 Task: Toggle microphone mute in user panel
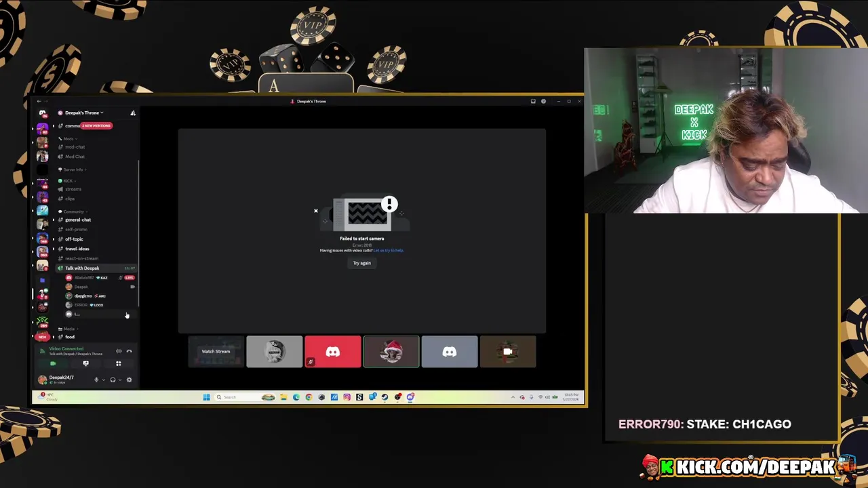pyautogui.click(x=96, y=380)
